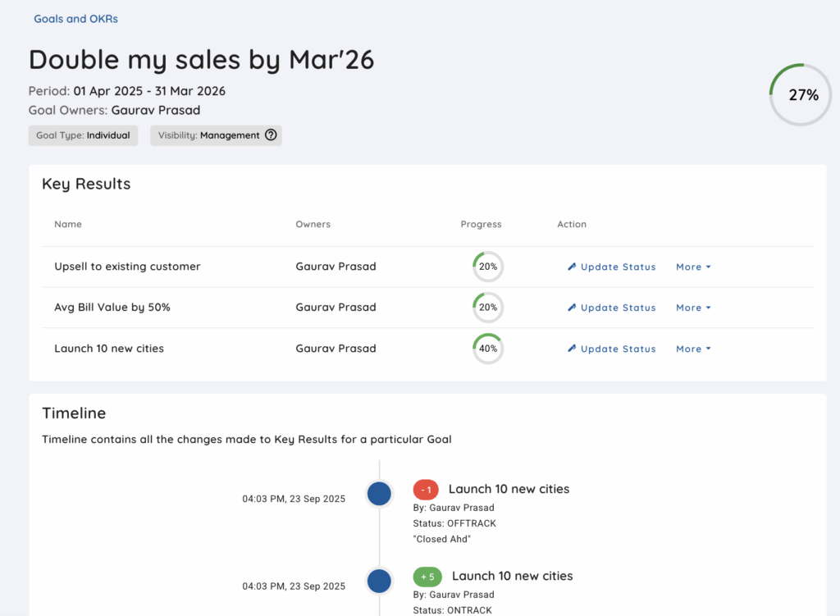Expand More menu for Avg Bill Value by 50%
The width and height of the screenshot is (840, 616).
point(693,308)
